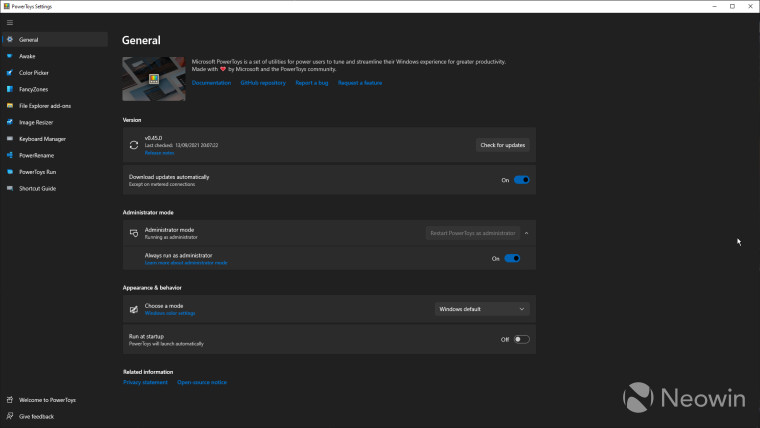The image size is (760, 428).
Task: Disable Always run as administrator toggle
Action: [x=512, y=258]
